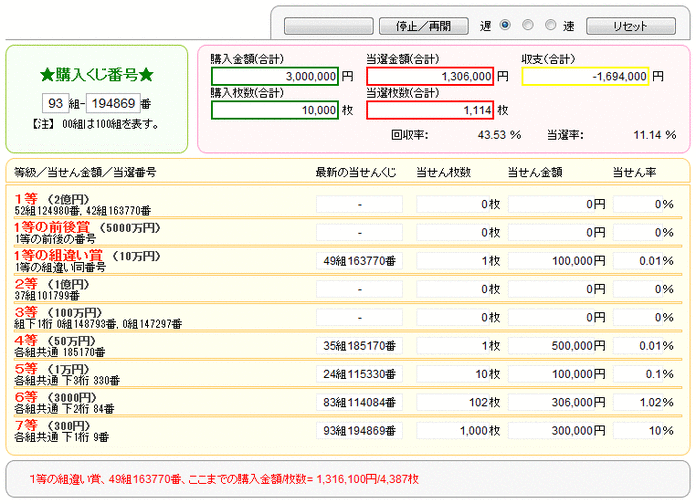Select the middle speed radio button

click(x=528, y=25)
